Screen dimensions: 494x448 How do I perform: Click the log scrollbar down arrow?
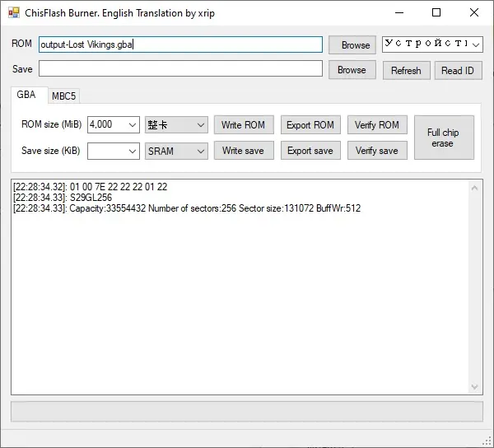(475, 387)
